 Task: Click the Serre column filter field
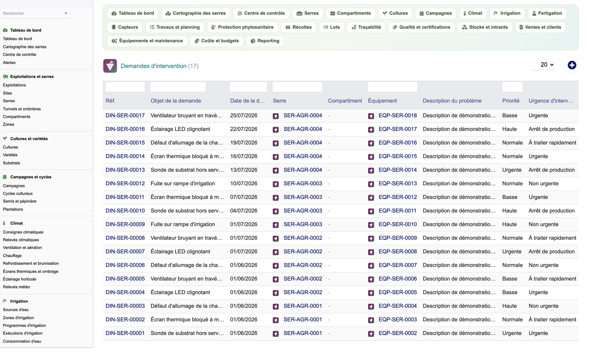click(x=298, y=87)
